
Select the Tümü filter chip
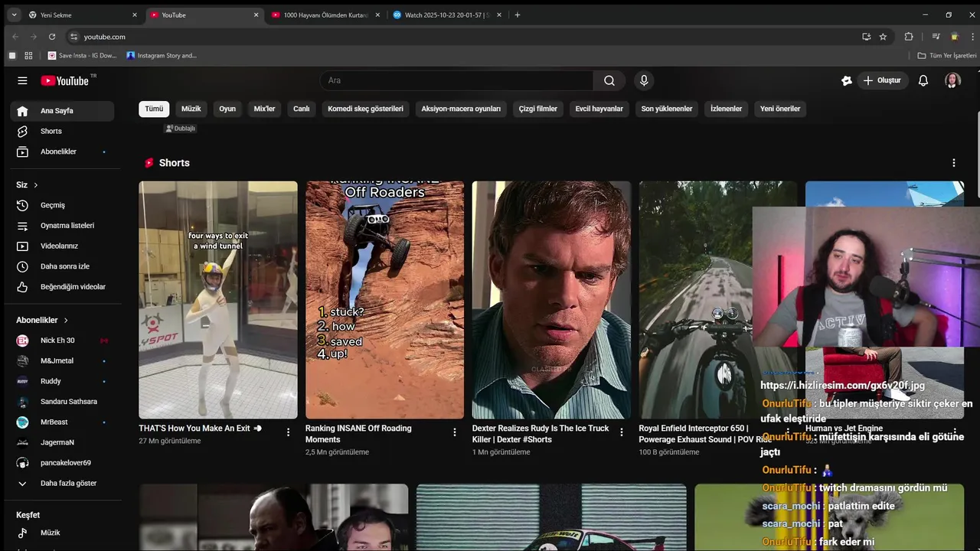click(x=154, y=109)
